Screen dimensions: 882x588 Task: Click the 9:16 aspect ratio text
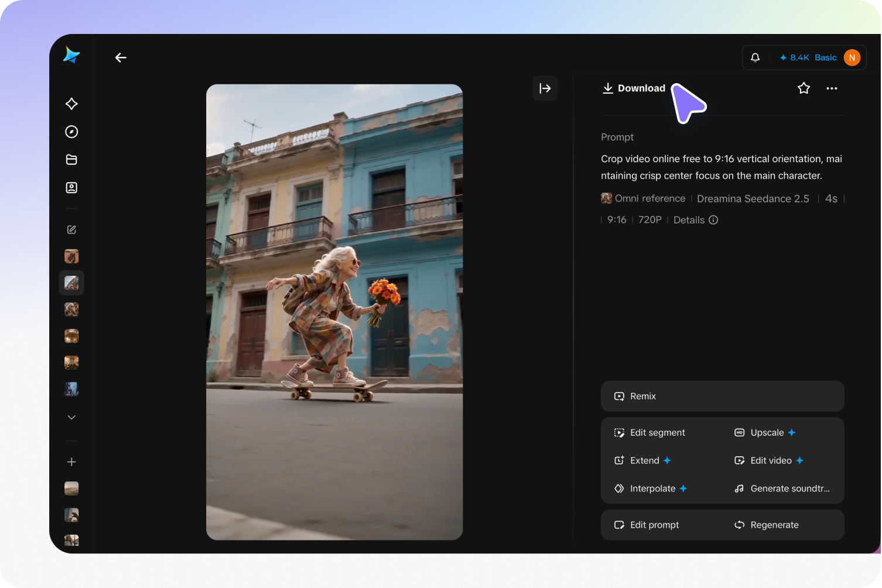coord(616,220)
